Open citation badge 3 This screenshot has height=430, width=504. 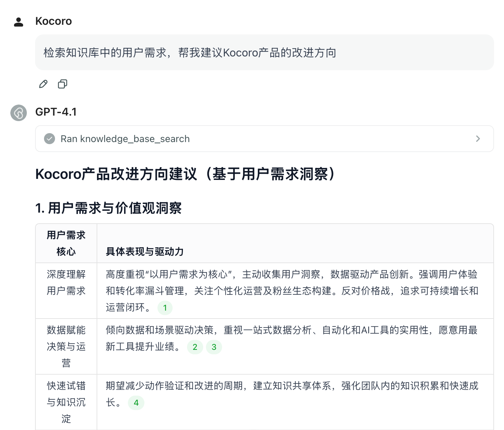click(x=214, y=347)
